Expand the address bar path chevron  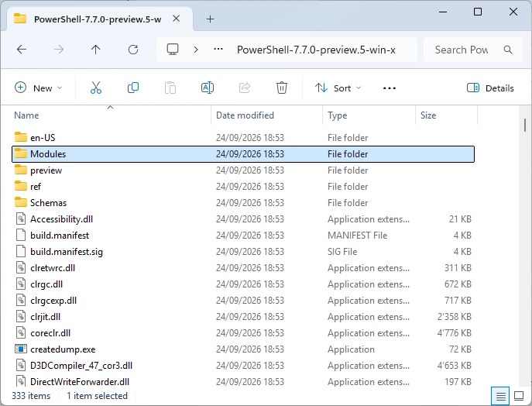tap(196, 50)
